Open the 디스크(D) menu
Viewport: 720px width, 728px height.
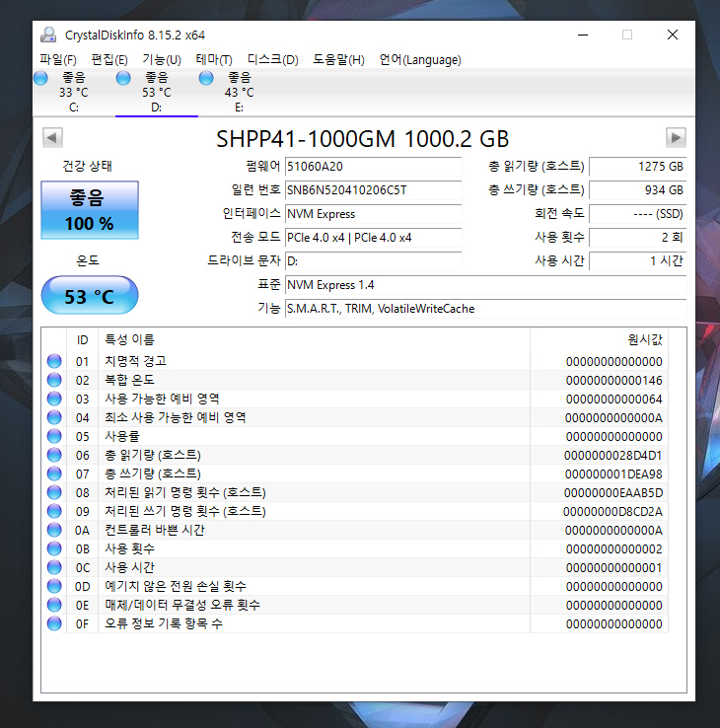tap(273, 59)
